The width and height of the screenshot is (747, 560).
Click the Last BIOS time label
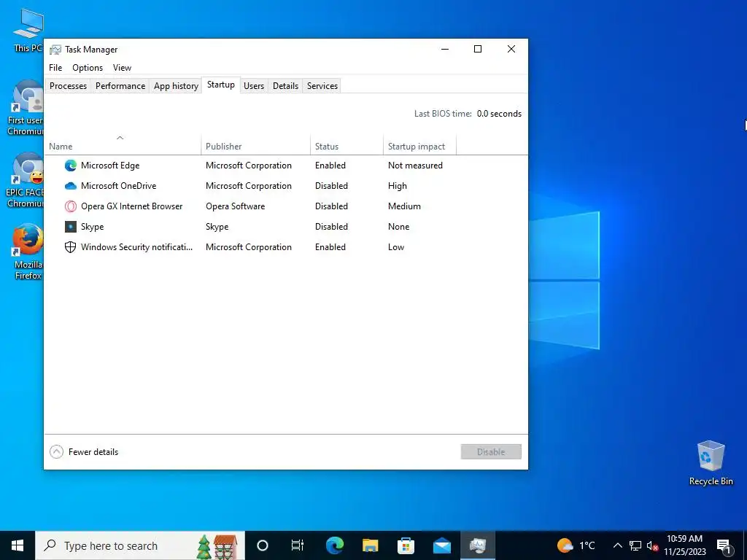click(x=443, y=113)
